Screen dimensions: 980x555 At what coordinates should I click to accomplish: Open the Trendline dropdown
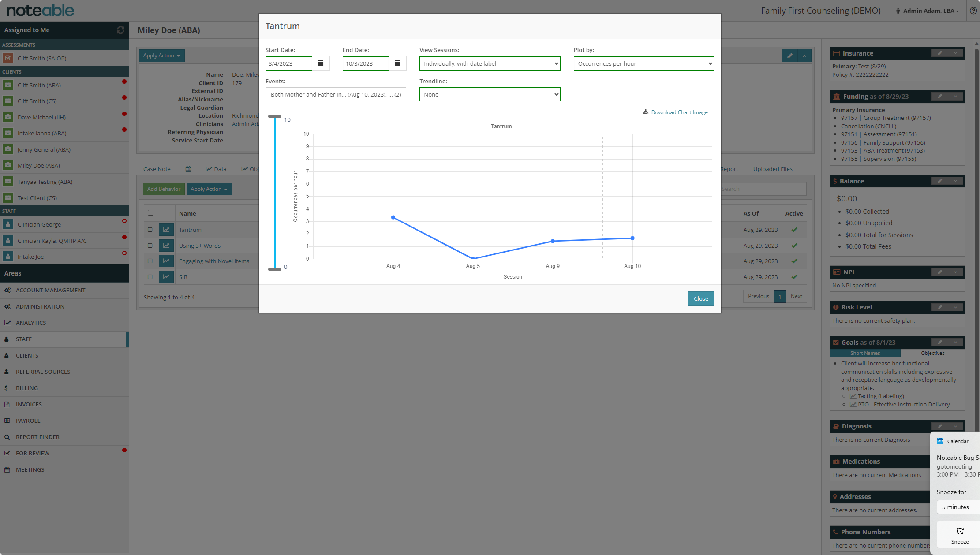(490, 94)
